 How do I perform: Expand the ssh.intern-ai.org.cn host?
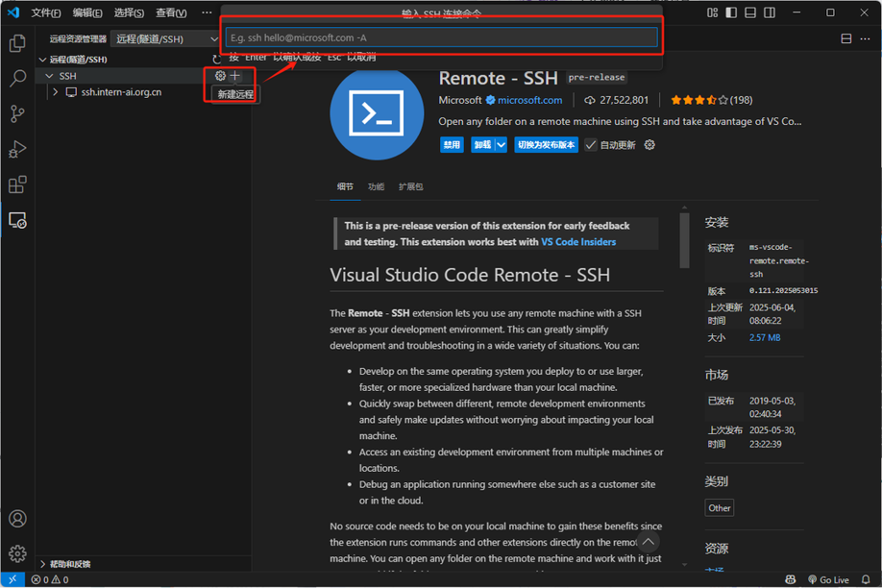click(x=56, y=91)
